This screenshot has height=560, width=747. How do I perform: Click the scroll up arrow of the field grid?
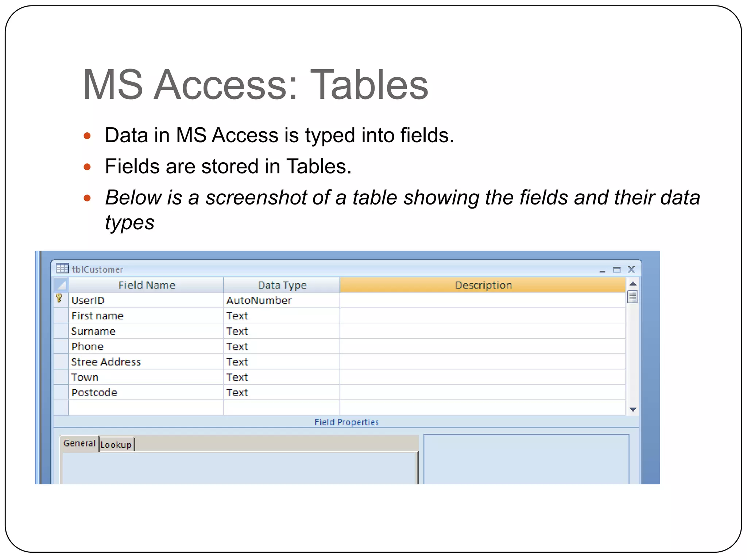click(x=633, y=284)
